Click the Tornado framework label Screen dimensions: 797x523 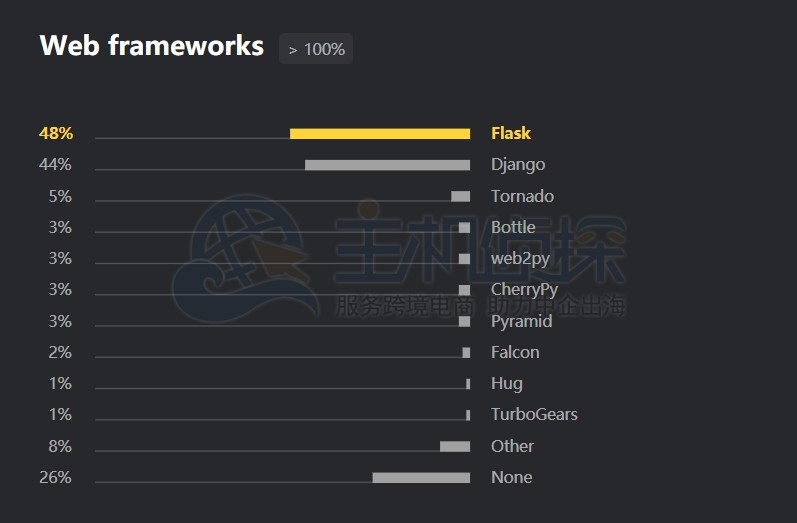coord(522,196)
